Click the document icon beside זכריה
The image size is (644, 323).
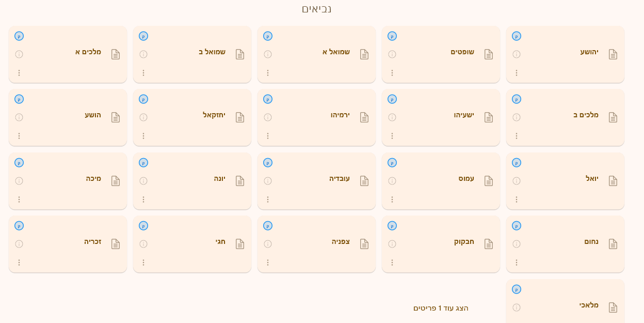[x=116, y=244]
